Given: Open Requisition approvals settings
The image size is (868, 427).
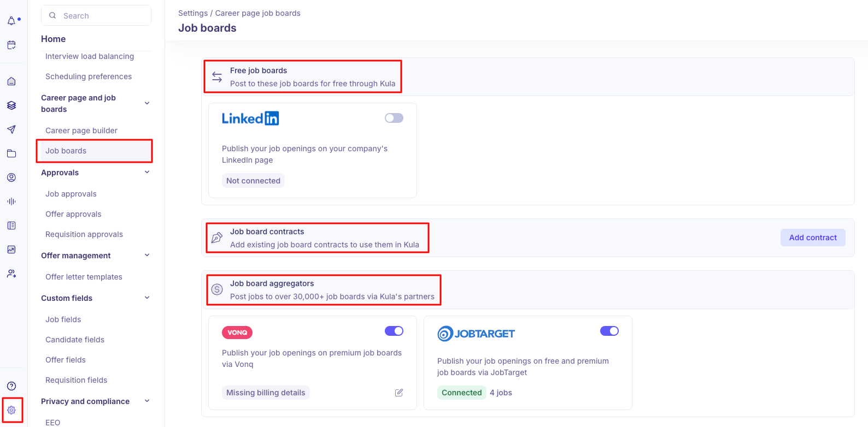Looking at the screenshot, I should (x=84, y=234).
